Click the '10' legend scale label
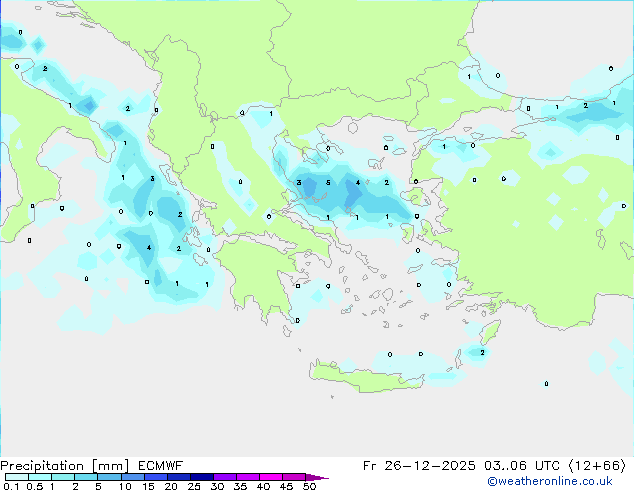 pyautogui.click(x=125, y=486)
